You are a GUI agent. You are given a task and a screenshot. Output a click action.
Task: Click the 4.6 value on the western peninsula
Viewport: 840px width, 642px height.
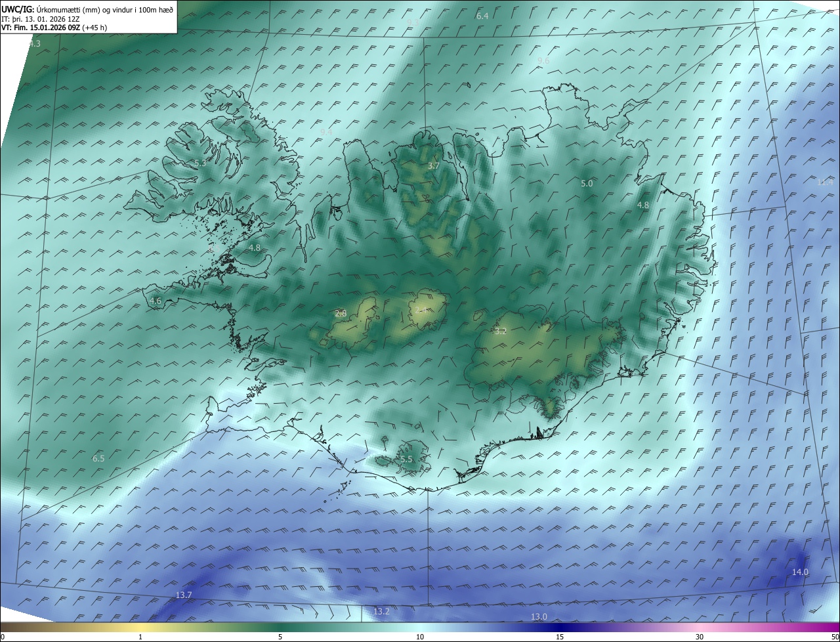tap(156, 301)
